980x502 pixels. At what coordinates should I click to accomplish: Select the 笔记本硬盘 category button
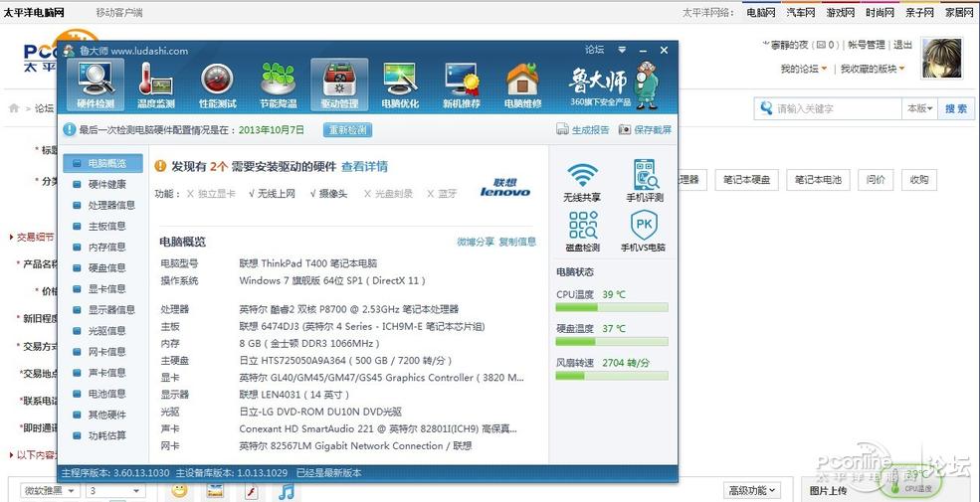coord(747,180)
